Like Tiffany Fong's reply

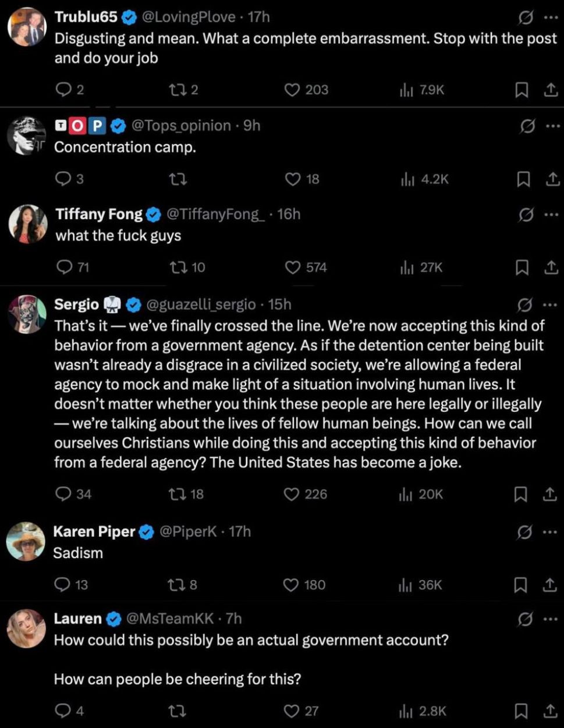pyautogui.click(x=292, y=267)
